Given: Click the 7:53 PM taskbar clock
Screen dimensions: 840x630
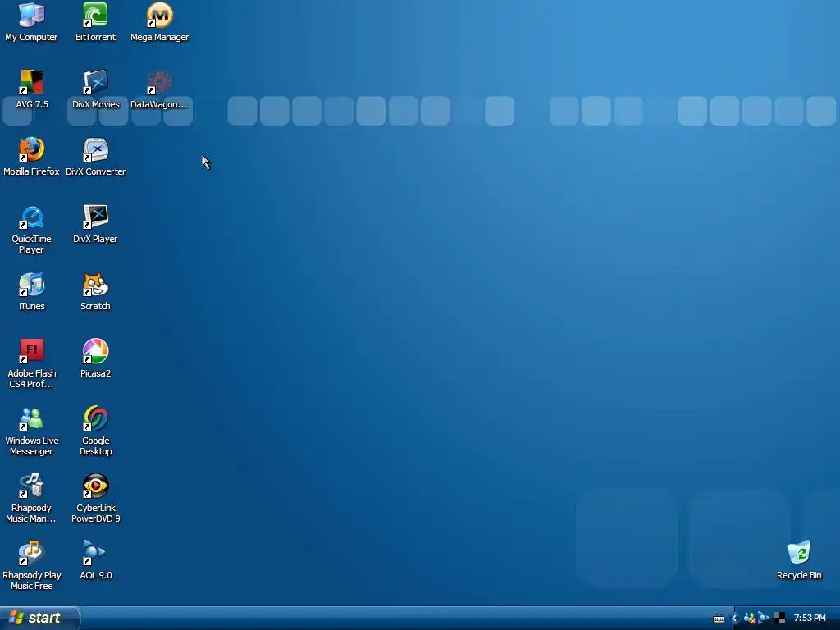Looking at the screenshot, I should [x=810, y=618].
